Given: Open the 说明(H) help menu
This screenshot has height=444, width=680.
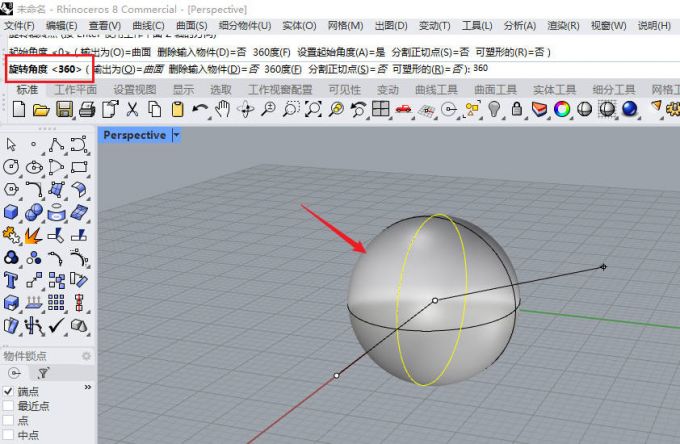Looking at the screenshot, I should tap(654, 26).
